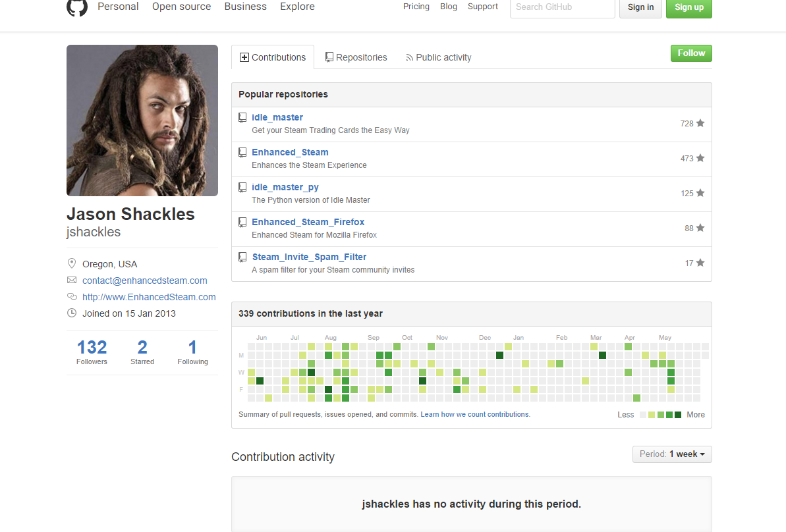
Task: Click the repo icon beside idle_master
Action: point(242,118)
